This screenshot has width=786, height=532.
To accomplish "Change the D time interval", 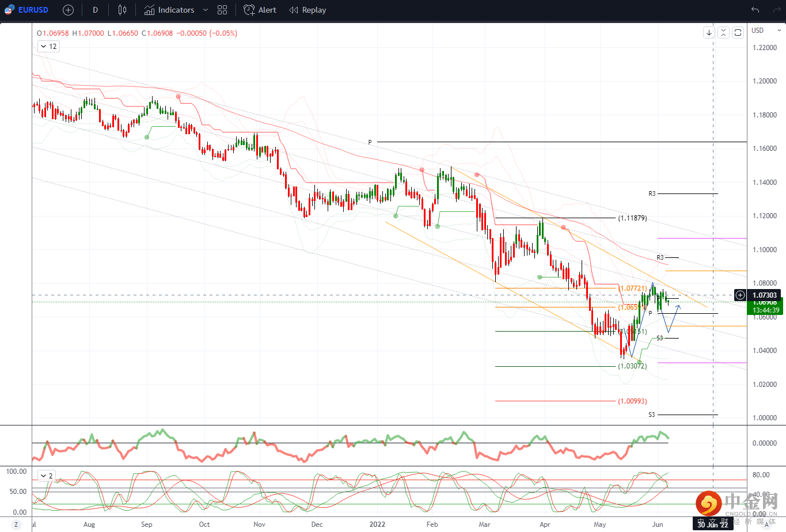I will 95,10.
